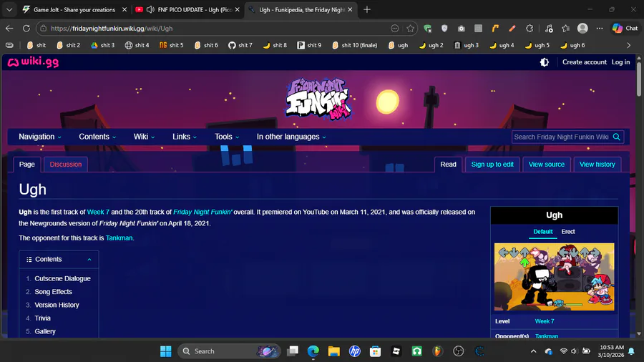
Task: Open FL Studio from the taskbar
Action: click(x=437, y=351)
